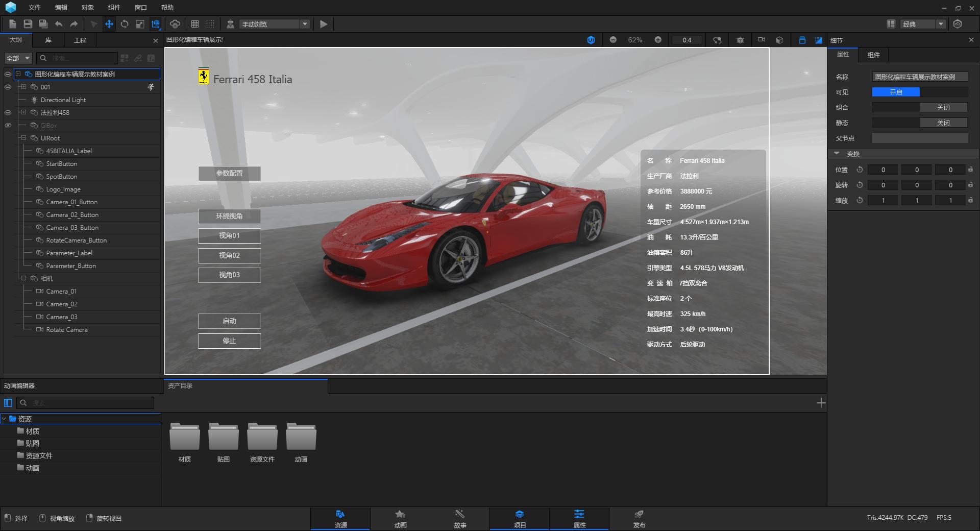Collapse the 相机 node in outline
Screen dimensions: 980x531
click(23, 278)
